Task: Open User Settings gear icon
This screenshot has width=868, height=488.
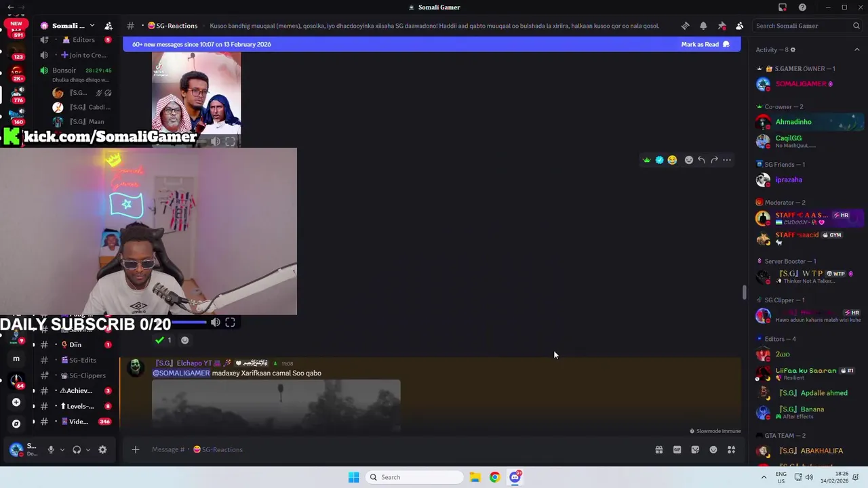Action: pos(102,449)
